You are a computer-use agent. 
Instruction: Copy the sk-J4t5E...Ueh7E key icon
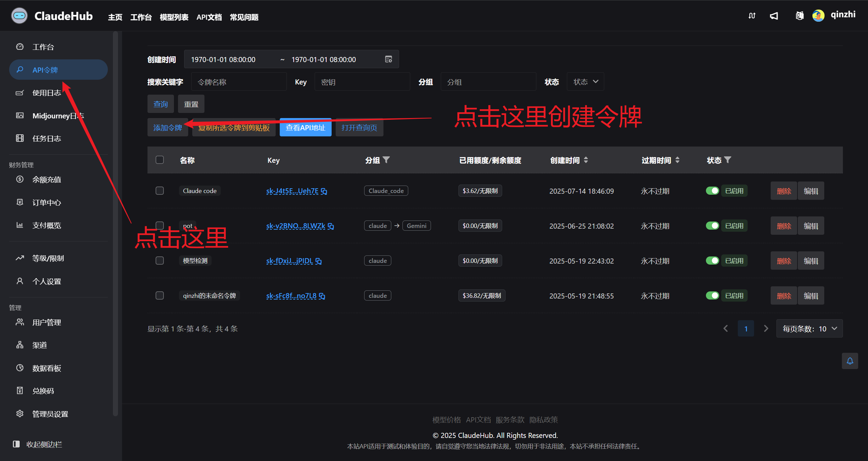tap(324, 191)
